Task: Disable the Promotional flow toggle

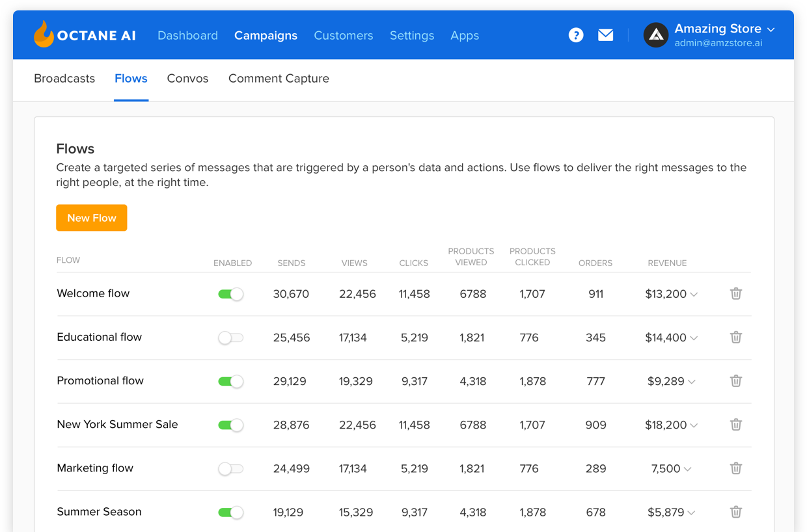Action: coord(231,381)
